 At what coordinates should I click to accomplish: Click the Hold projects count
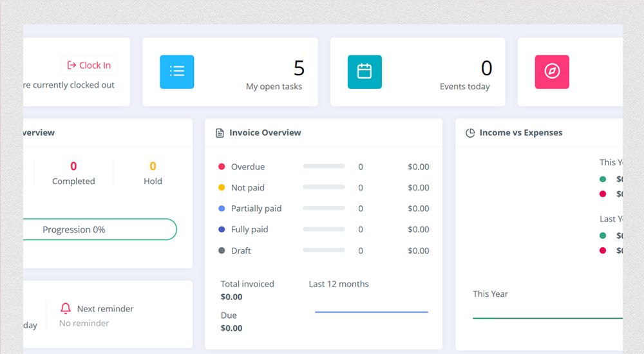click(x=153, y=167)
